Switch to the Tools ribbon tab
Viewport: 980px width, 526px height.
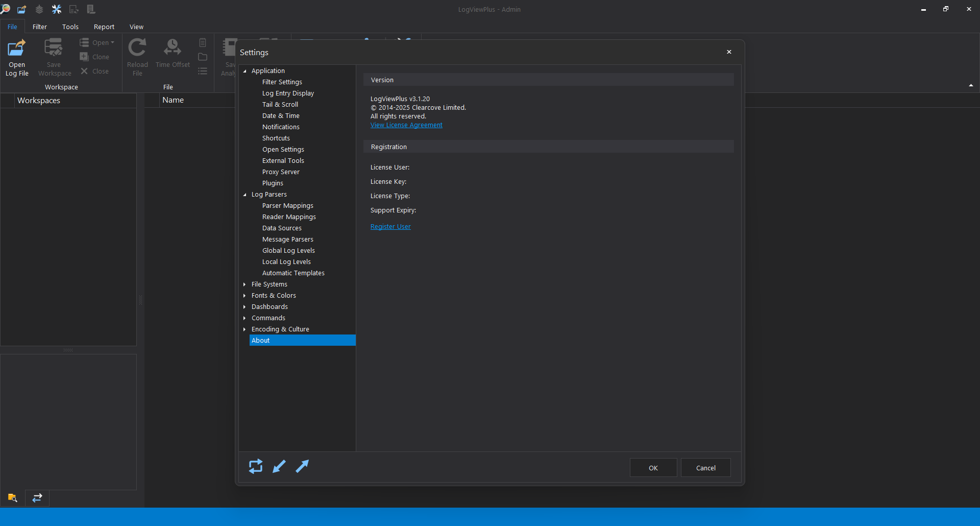pyautogui.click(x=70, y=27)
